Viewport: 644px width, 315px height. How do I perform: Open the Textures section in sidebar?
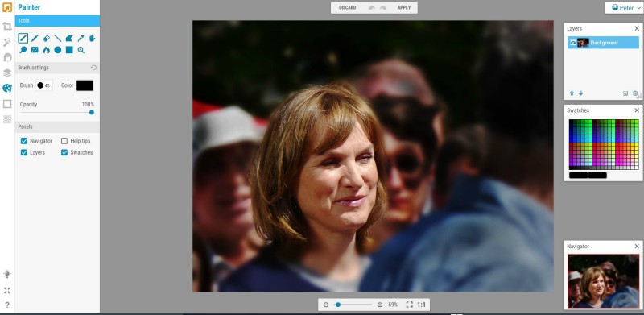click(7, 119)
